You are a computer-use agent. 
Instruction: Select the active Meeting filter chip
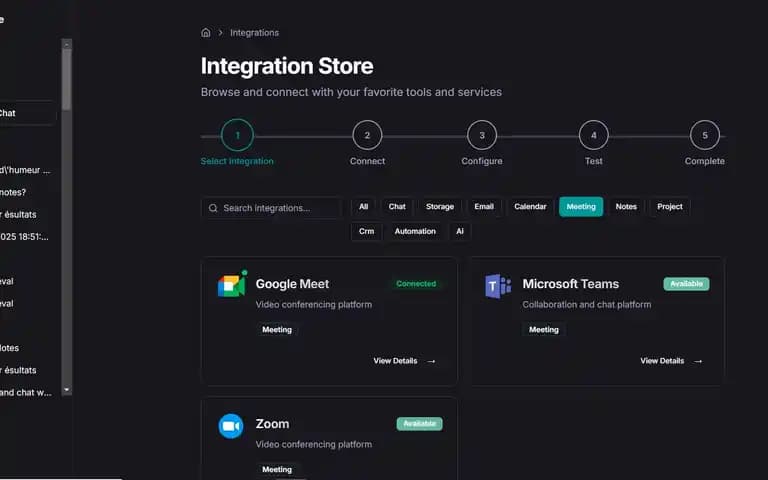point(581,207)
